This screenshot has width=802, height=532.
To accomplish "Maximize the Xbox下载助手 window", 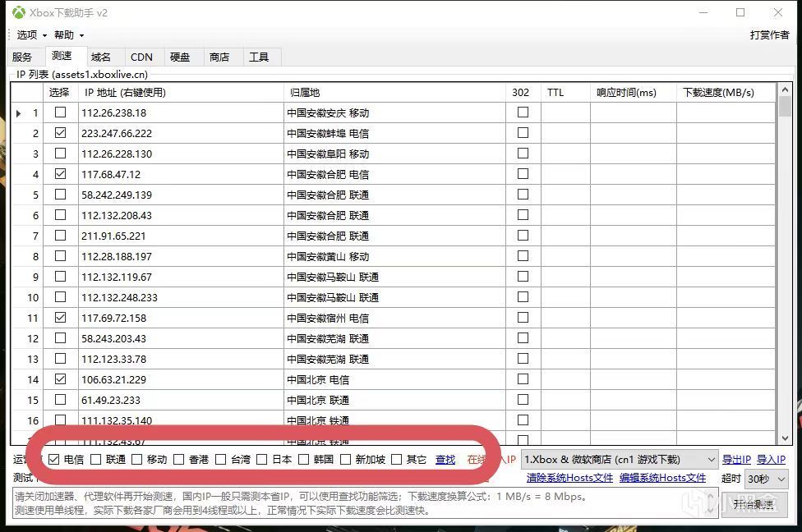I will (740, 12).
